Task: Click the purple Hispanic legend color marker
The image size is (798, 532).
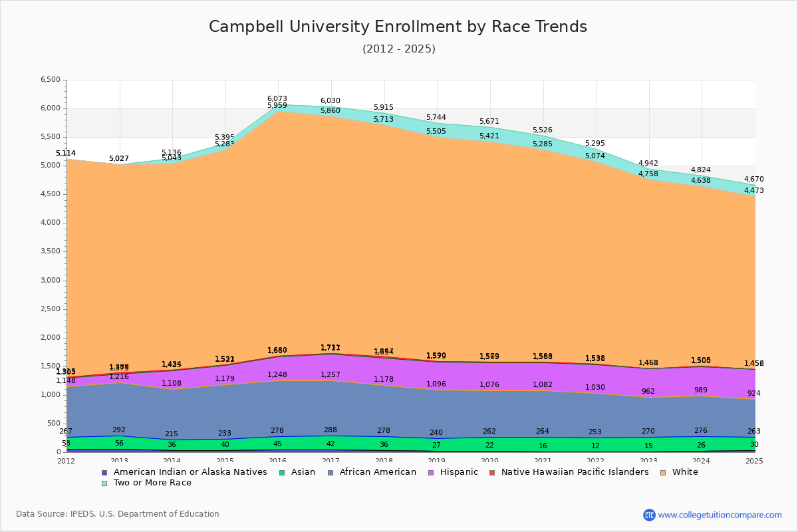Action: [x=430, y=472]
